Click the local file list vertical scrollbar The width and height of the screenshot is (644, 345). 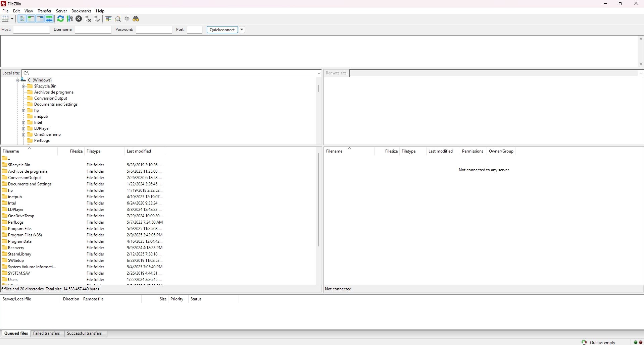click(319, 200)
